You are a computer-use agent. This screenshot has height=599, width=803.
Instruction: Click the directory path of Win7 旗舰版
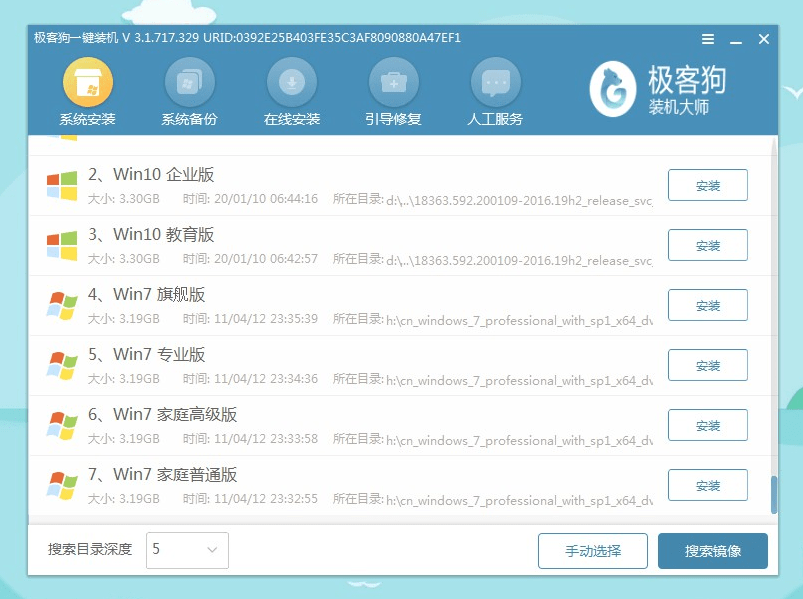[x=519, y=320]
